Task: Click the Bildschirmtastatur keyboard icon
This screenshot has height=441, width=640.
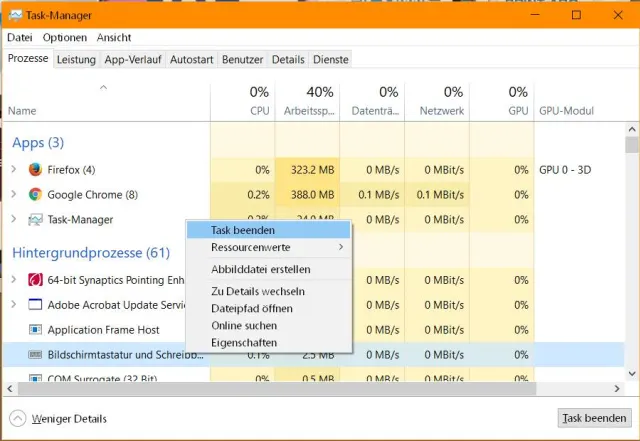Action: pos(35,354)
